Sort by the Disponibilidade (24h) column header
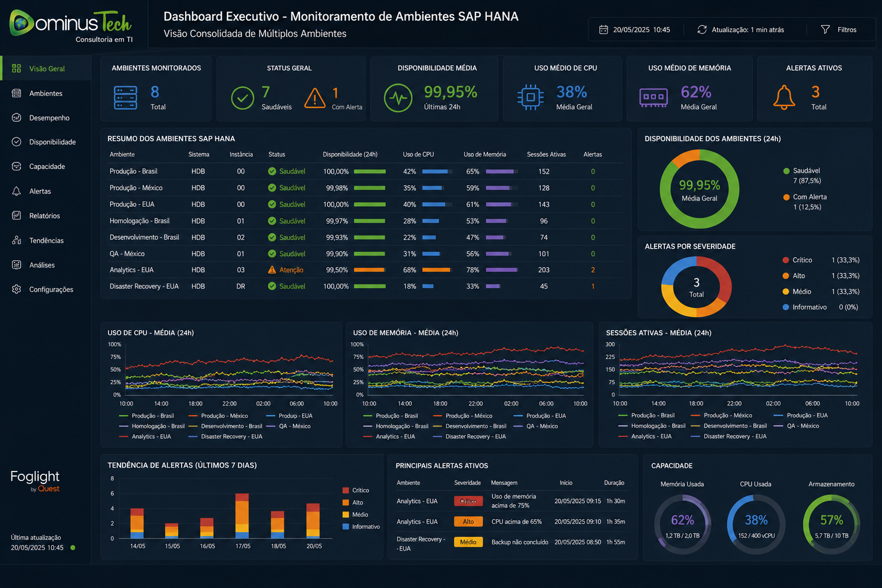 (x=350, y=154)
